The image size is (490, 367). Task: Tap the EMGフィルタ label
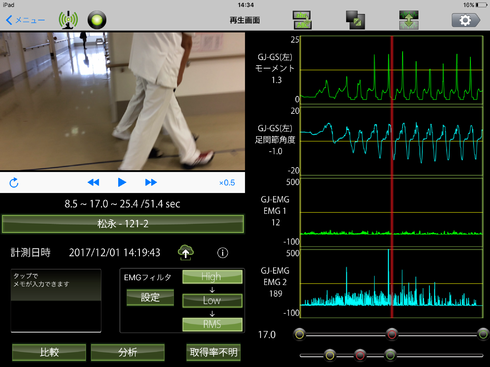click(147, 277)
